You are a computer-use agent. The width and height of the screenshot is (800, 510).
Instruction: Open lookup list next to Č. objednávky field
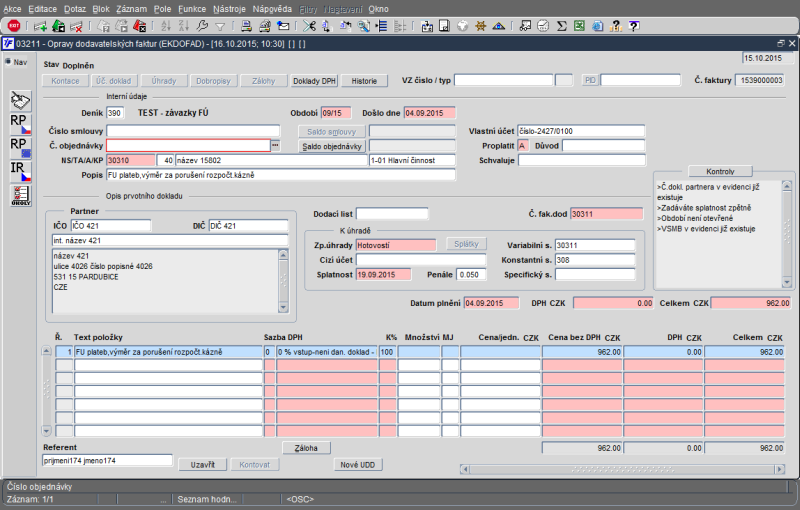click(275, 146)
